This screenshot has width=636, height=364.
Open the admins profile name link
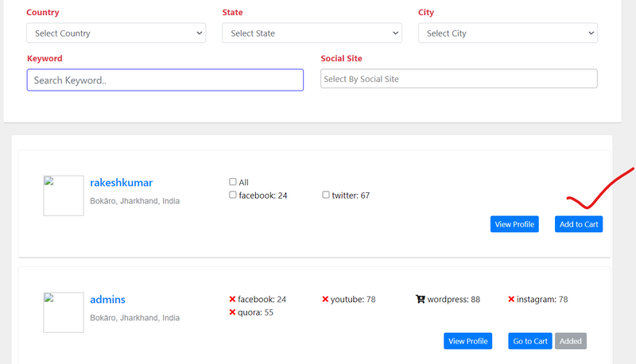pos(107,300)
